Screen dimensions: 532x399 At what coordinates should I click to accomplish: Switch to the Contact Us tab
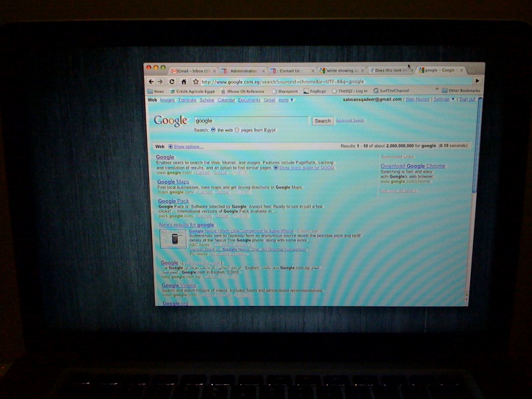click(292, 71)
